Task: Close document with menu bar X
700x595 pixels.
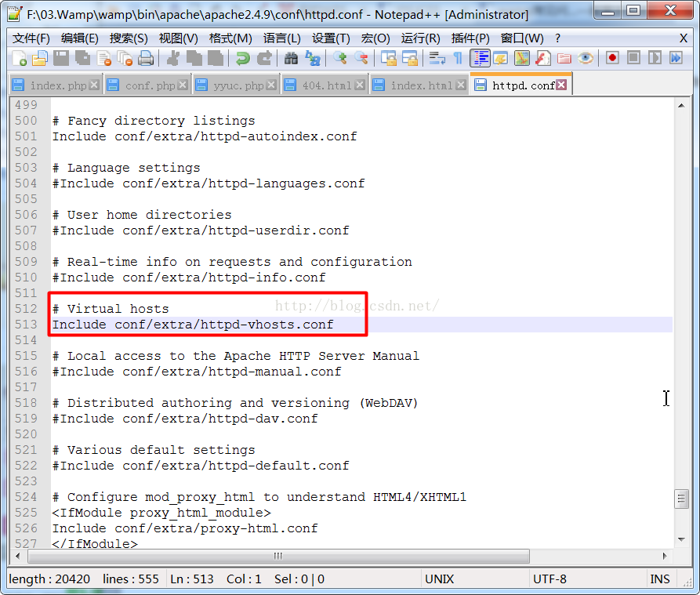Action: click(x=683, y=38)
